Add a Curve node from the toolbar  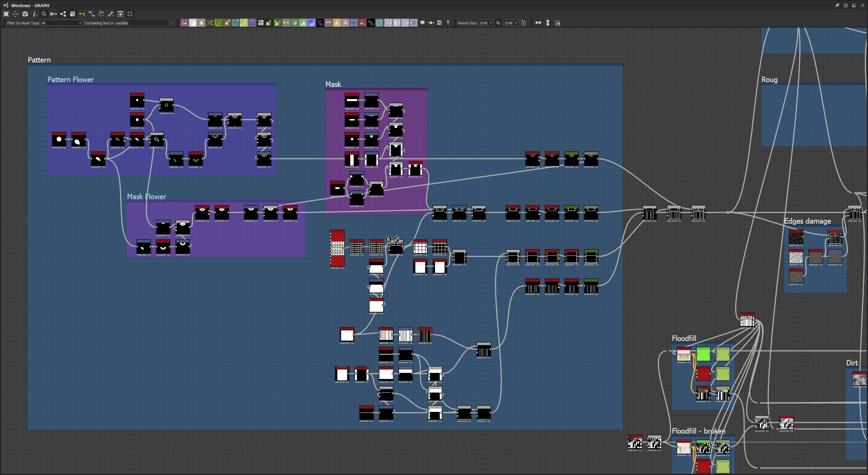point(218,23)
